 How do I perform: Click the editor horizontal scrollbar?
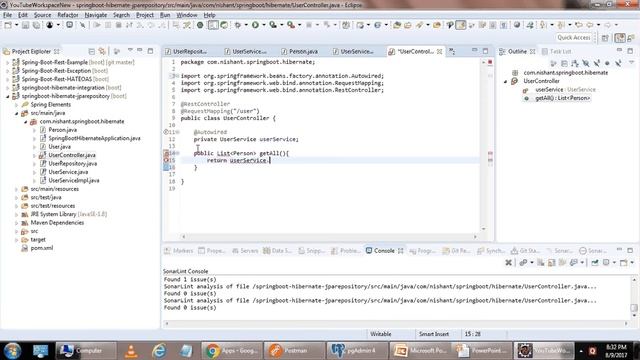point(329,236)
